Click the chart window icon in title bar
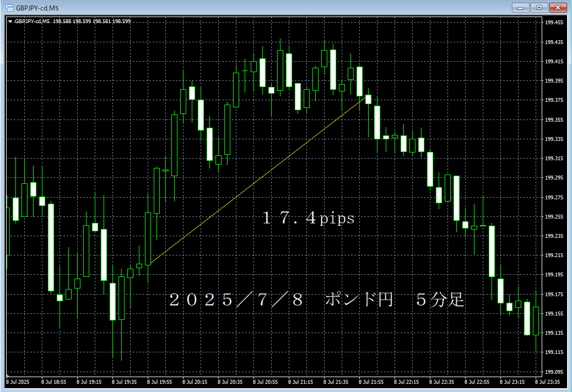This screenshot has width=572, height=392. tap(9, 8)
